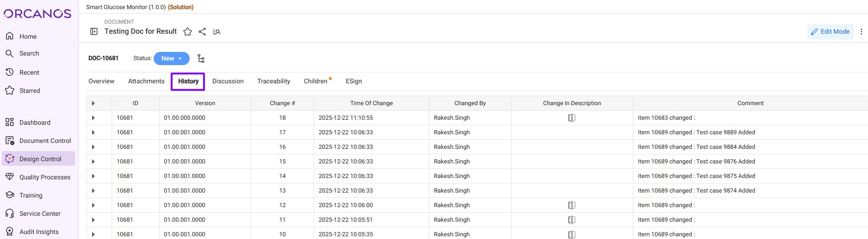Open the New status dropdown
The image size is (868, 239).
(x=171, y=59)
